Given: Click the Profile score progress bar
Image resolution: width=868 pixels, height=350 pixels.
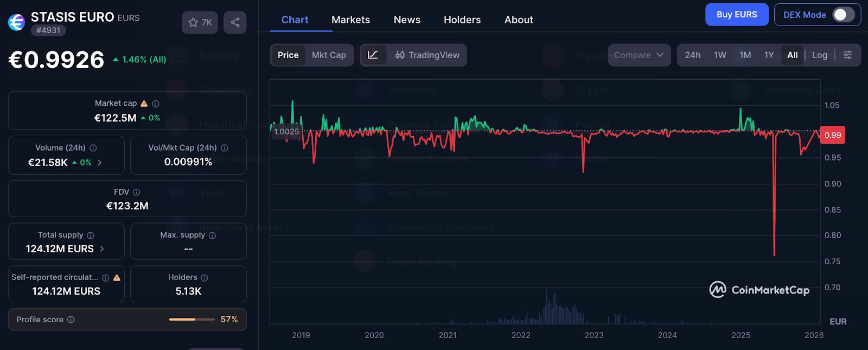Looking at the screenshot, I should coord(192,320).
